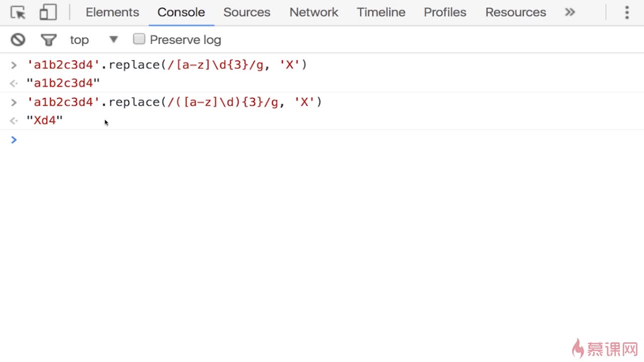Open the top execution context dropdown
This screenshot has width=644, height=362.
tap(94, 40)
